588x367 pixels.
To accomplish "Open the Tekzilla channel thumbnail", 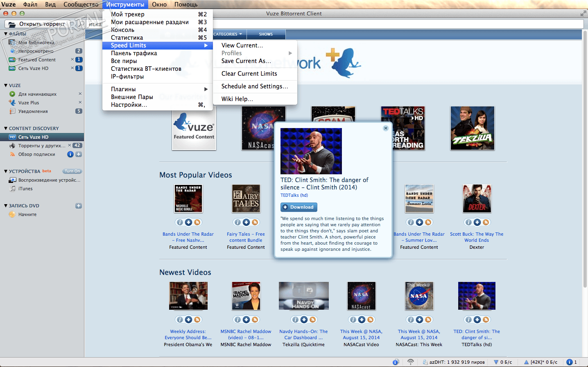I will (x=473, y=128).
